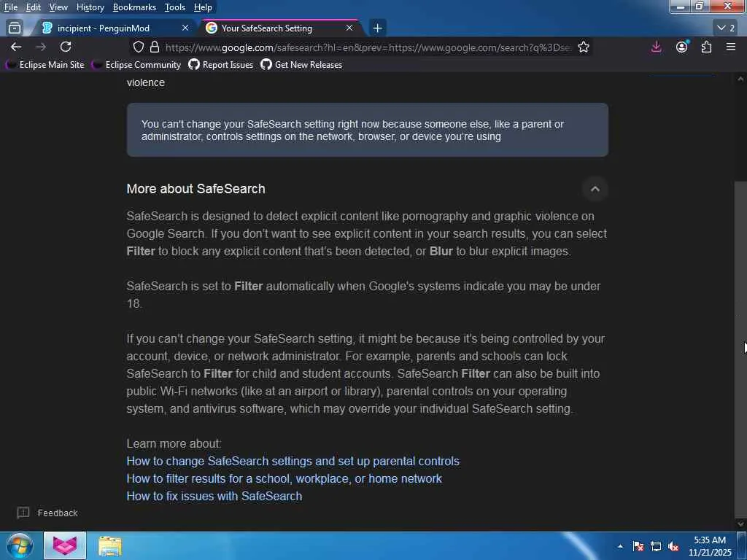Open the File menu
The image size is (747, 560).
[x=11, y=7]
